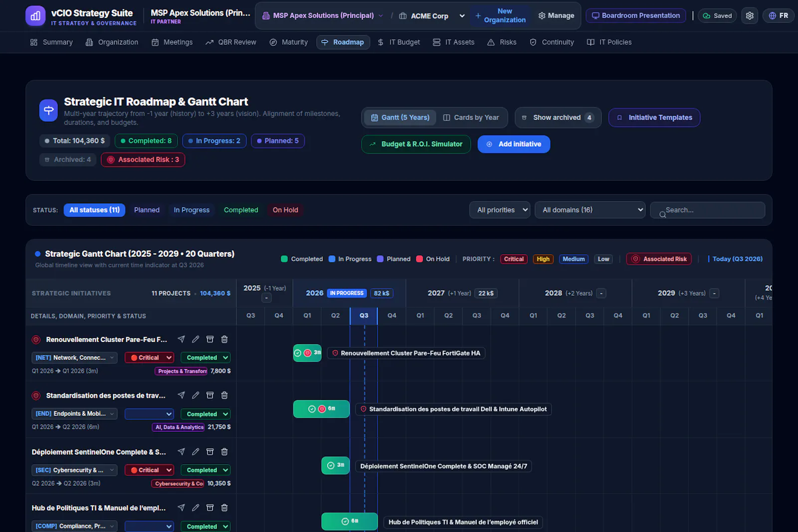Click the Strategic IT Roadmap signpost icon
The image size is (798, 532).
[49, 110]
